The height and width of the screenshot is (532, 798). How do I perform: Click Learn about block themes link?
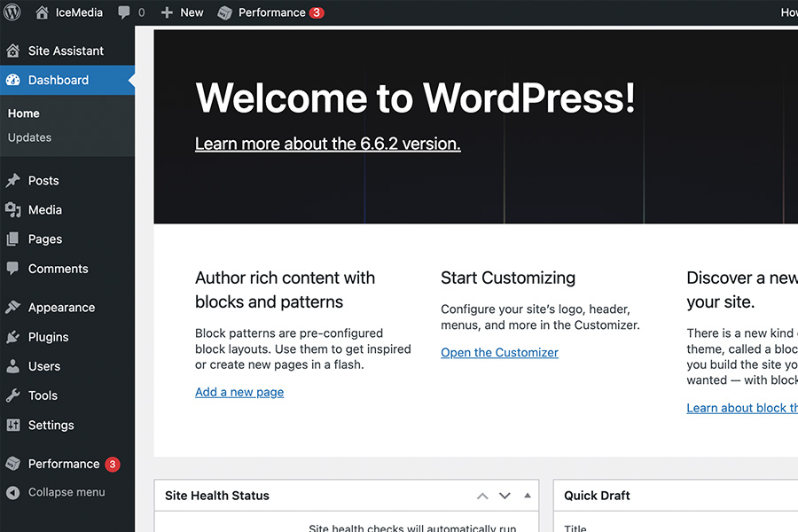742,408
